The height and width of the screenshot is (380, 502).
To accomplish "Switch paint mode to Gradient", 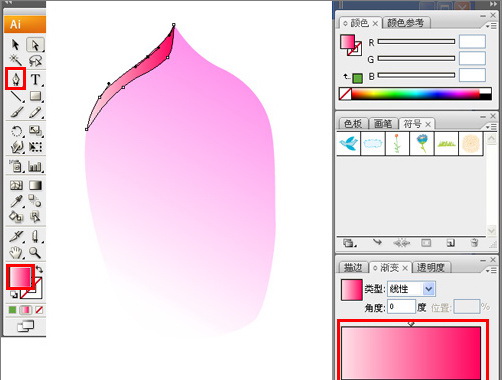I will coord(25,310).
